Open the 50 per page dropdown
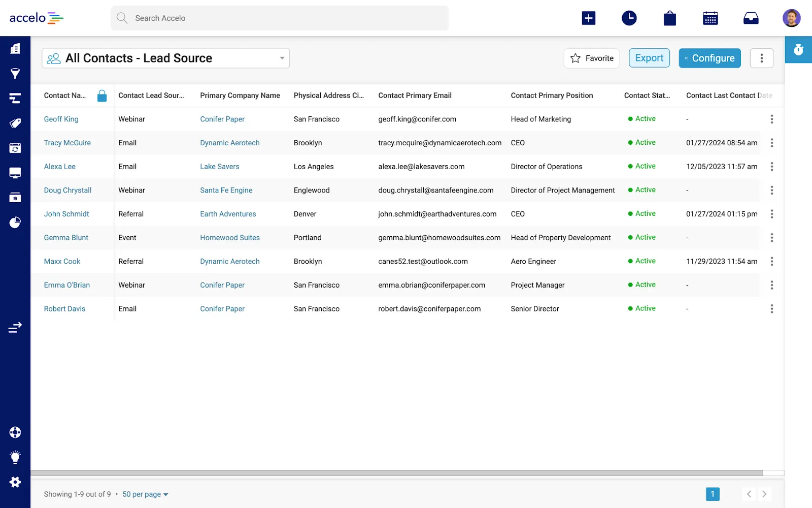 [x=145, y=494]
